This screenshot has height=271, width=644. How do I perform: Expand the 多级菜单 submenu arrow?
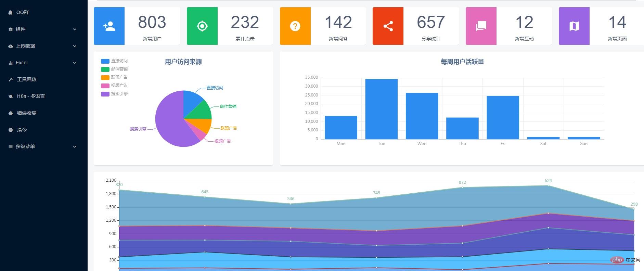tap(75, 147)
